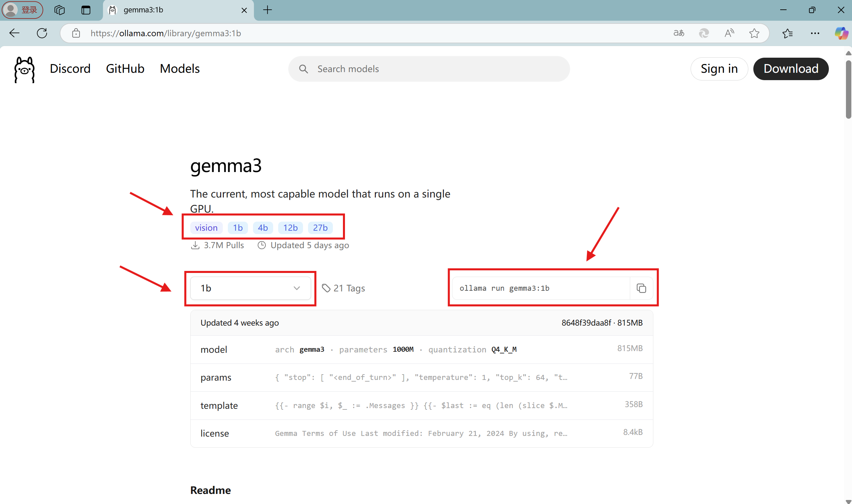Copy the ollama run command icon
Viewport: 852px width, 504px height.
tap(641, 288)
